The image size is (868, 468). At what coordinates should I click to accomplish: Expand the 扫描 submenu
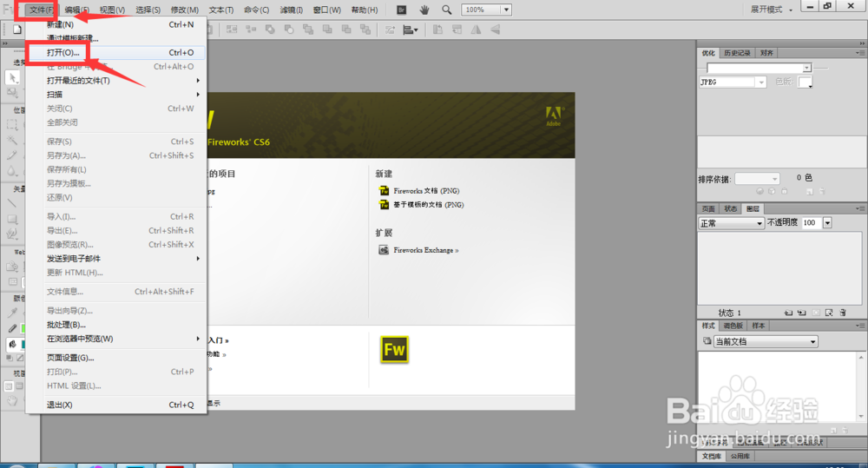tap(123, 95)
